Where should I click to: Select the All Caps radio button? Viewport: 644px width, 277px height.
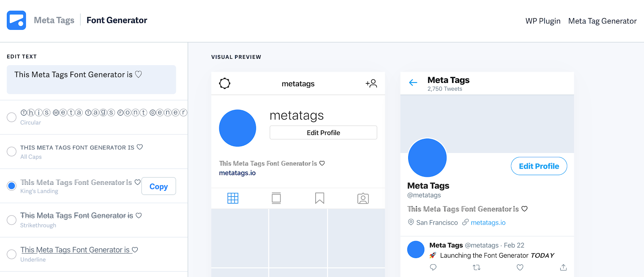12,151
